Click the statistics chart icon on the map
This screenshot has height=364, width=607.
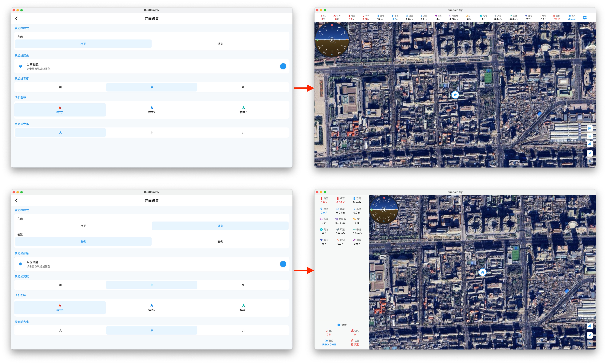pos(590,136)
